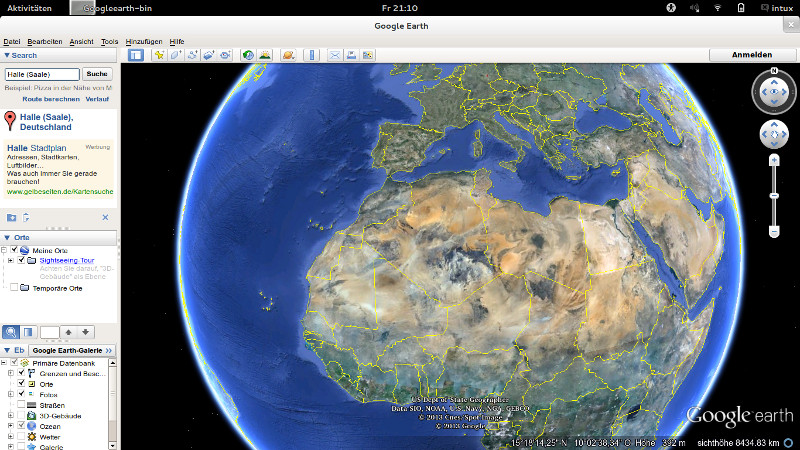Open the Hinzufügen menu
800x450 pixels.
click(x=144, y=42)
